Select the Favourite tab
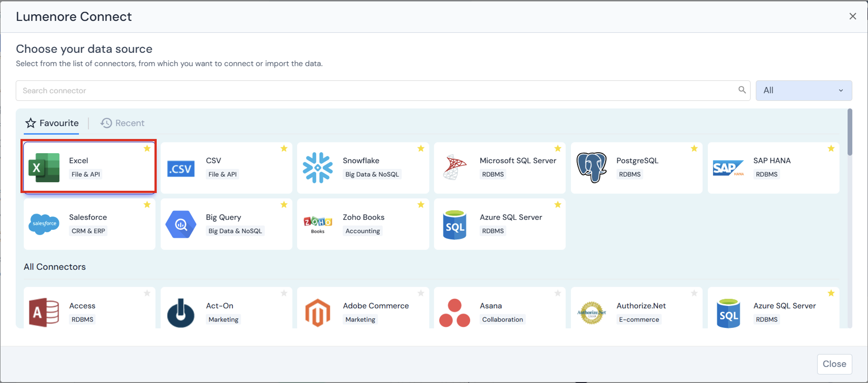 click(52, 123)
